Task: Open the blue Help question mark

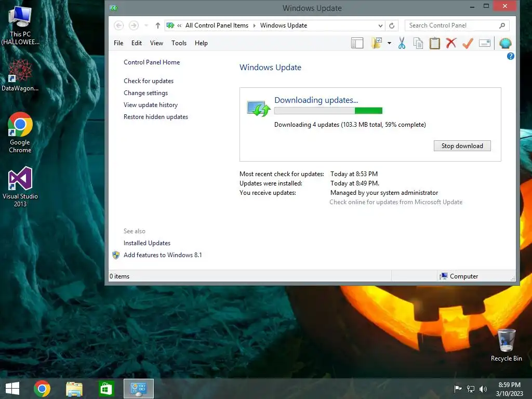Action: click(510, 56)
